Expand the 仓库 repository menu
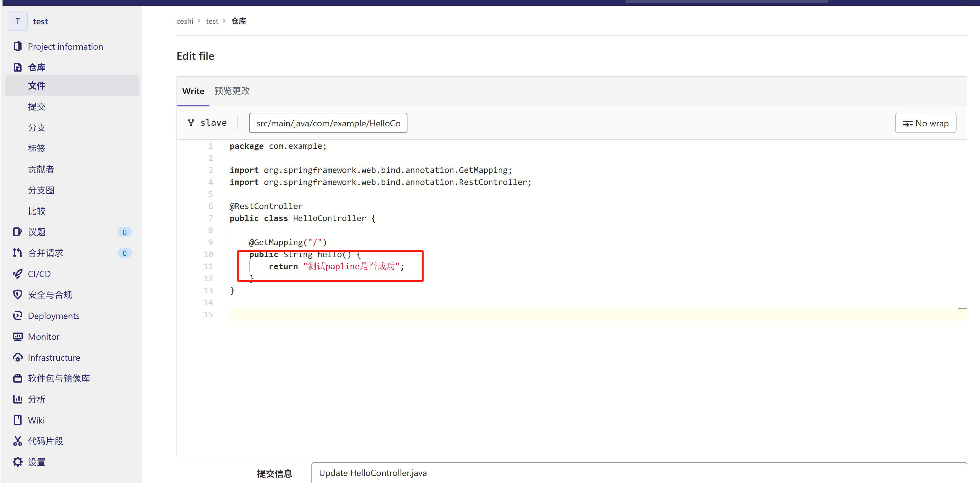 36,67
